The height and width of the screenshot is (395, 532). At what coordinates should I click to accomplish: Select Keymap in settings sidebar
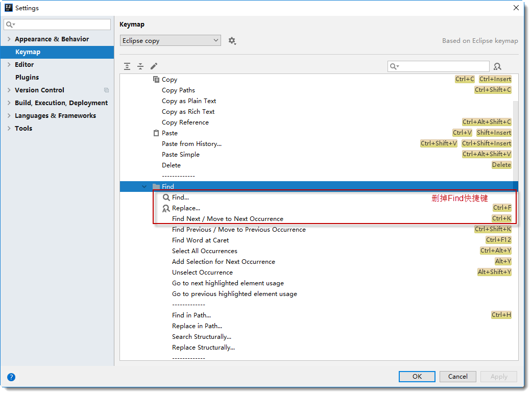tap(57, 52)
